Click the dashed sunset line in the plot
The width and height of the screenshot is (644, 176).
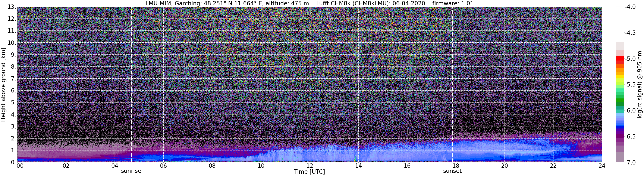tap(452, 85)
